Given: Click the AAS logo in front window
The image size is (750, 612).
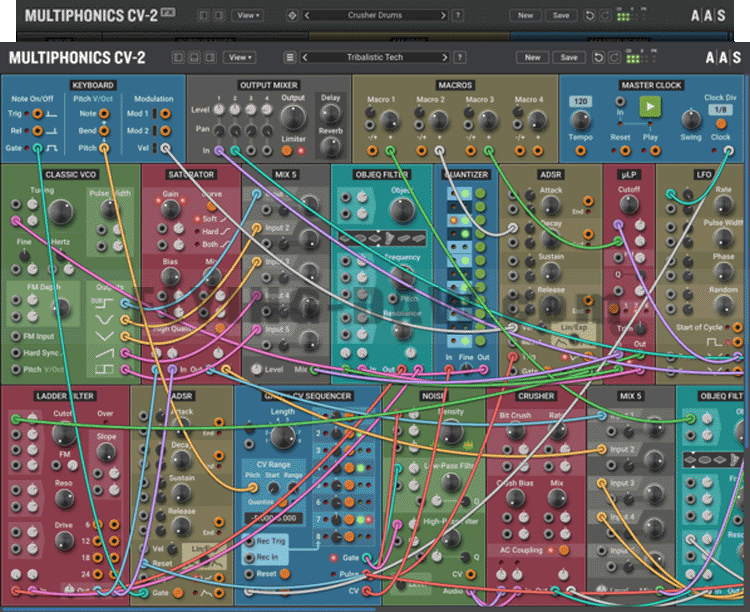Looking at the screenshot, I should (x=723, y=58).
